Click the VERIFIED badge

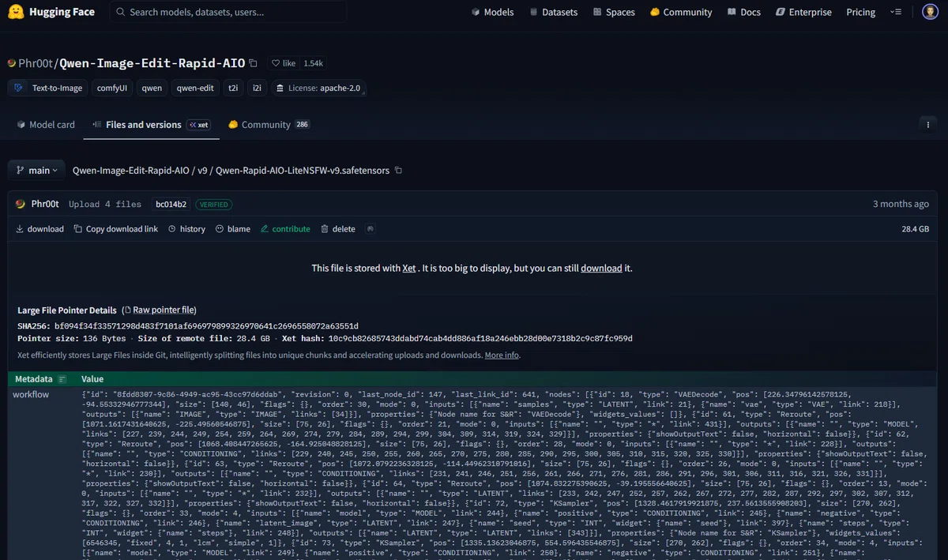click(x=213, y=204)
